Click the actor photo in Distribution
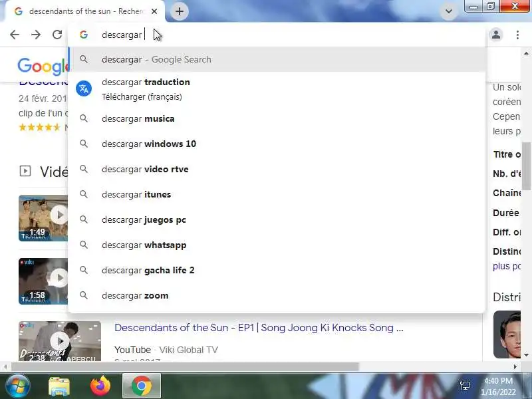 507,334
